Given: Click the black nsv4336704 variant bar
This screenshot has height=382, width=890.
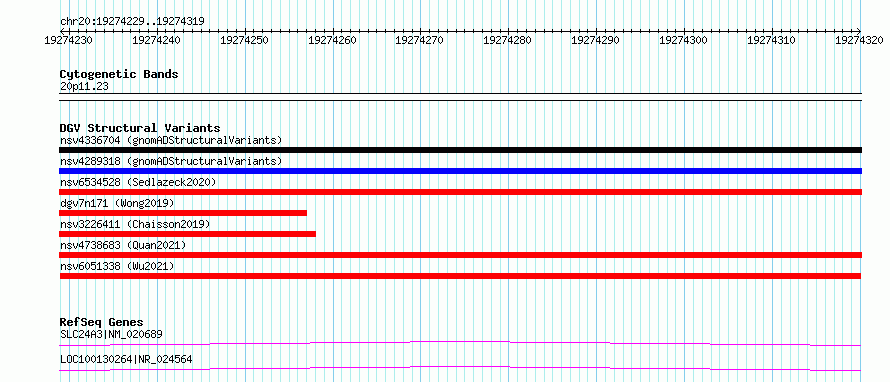Looking at the screenshot, I should (x=460, y=150).
